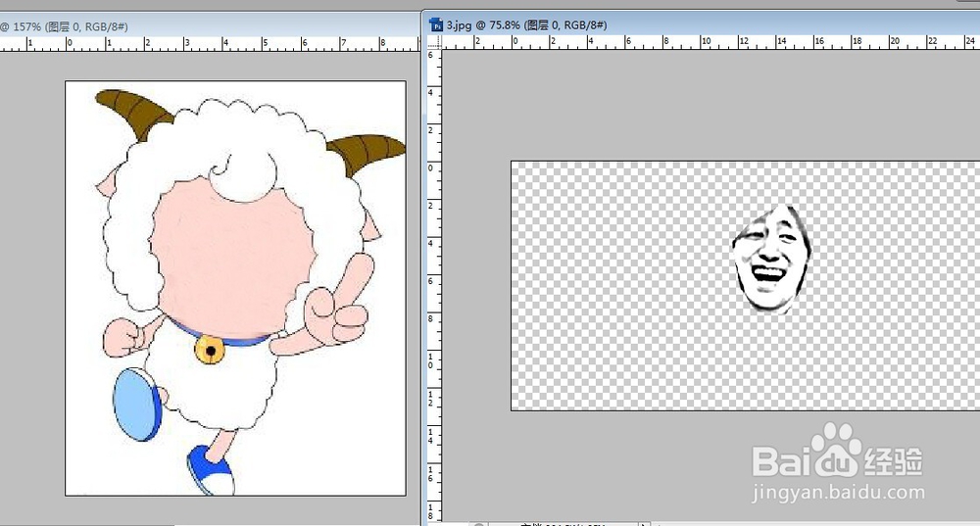This screenshot has height=526, width=980.
Task: Click the laughing face cutout in 3.jpg
Action: [771, 259]
